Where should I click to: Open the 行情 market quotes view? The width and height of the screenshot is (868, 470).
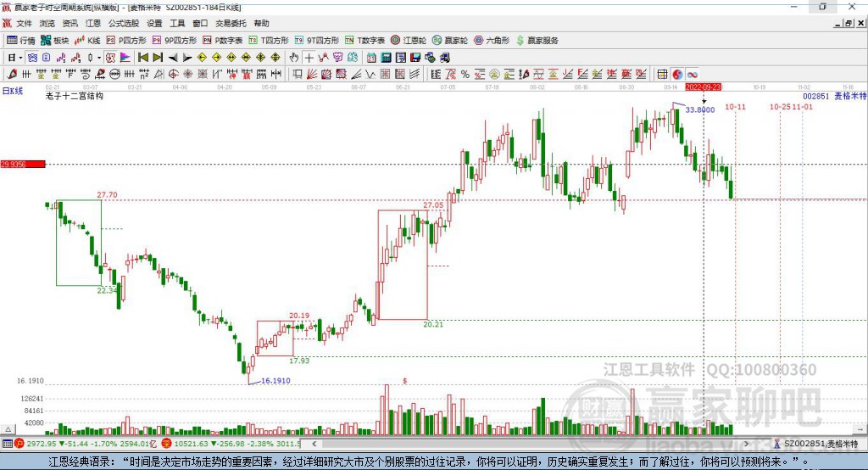21,41
